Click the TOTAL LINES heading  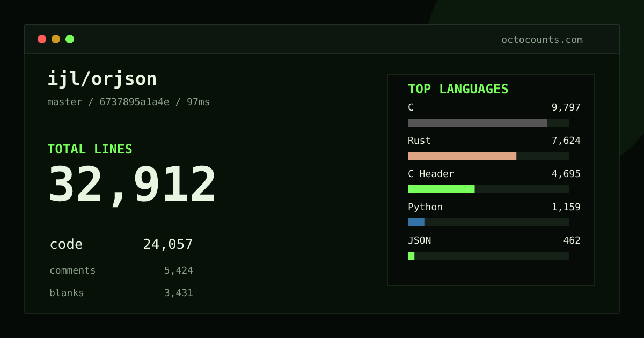(x=90, y=149)
